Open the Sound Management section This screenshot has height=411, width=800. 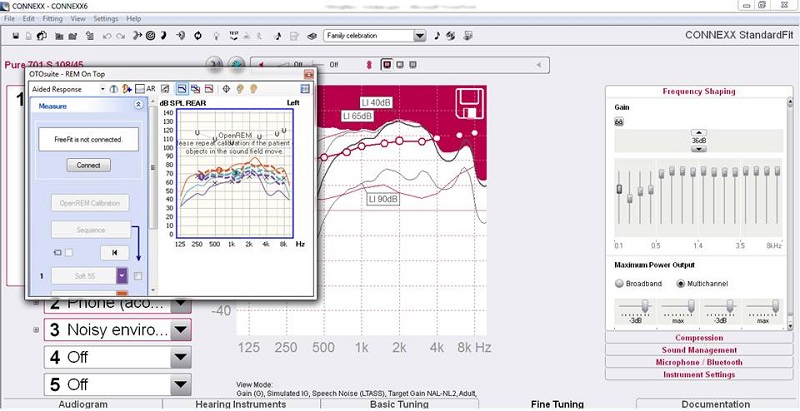pos(699,350)
